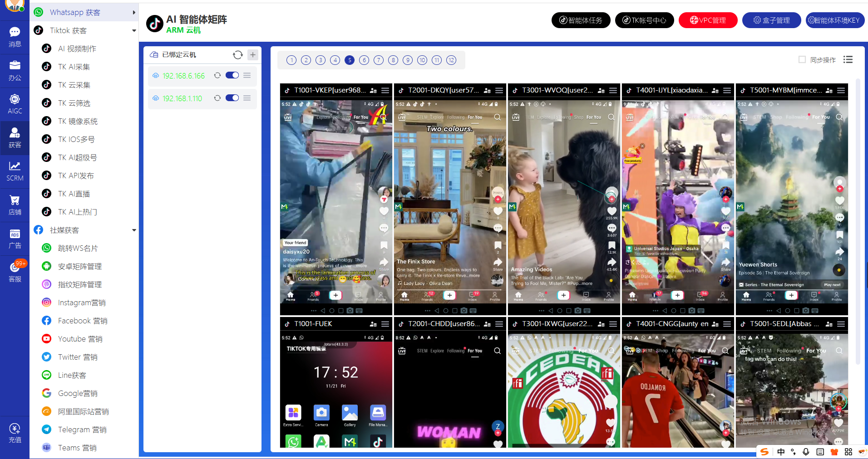
Task: Go to page 8 in device pagination
Action: coord(393,60)
